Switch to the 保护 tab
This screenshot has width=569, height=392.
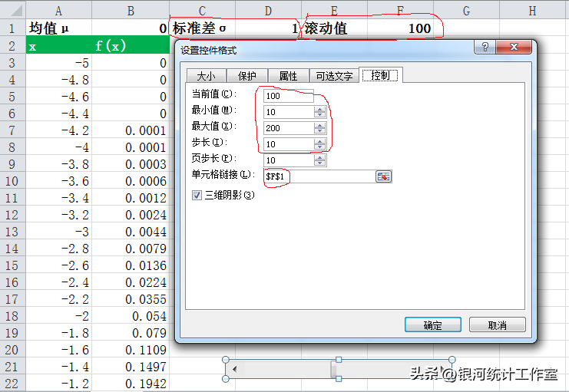pos(246,76)
